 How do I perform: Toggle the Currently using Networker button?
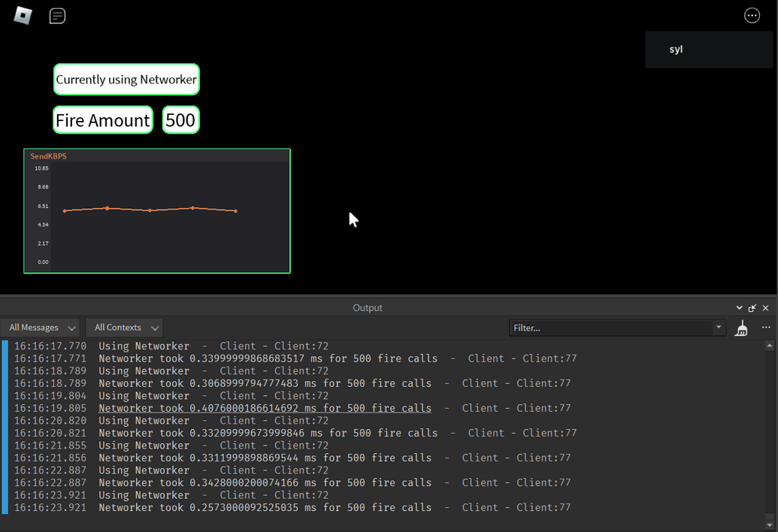pyautogui.click(x=126, y=80)
